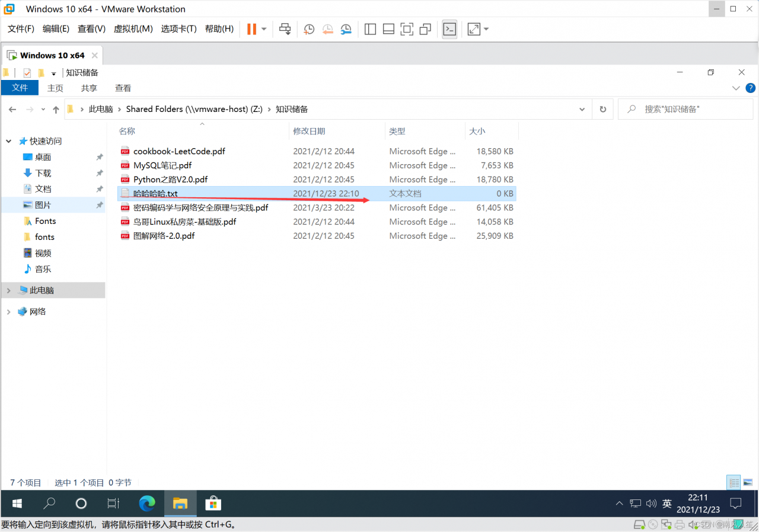The image size is (759, 532).
Task: Switch to details view in the status bar
Action: 734,482
